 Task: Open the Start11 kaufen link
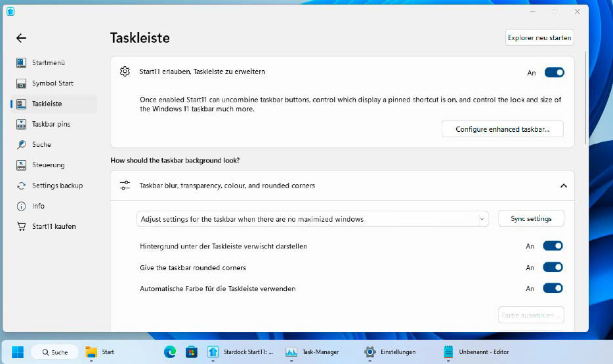click(x=54, y=226)
